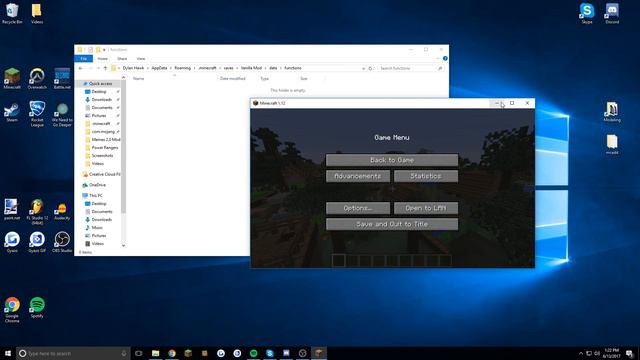
Task: Click the Search functions input field
Action: point(410,68)
